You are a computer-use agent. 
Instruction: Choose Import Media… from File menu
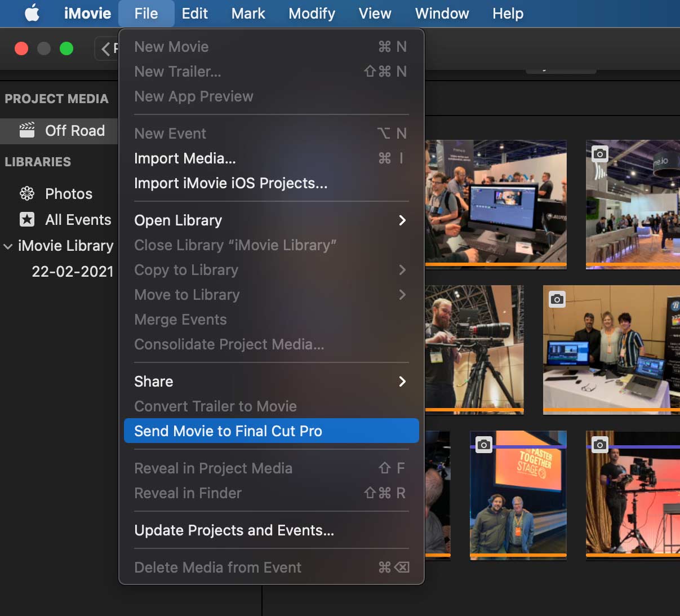pyautogui.click(x=271, y=158)
